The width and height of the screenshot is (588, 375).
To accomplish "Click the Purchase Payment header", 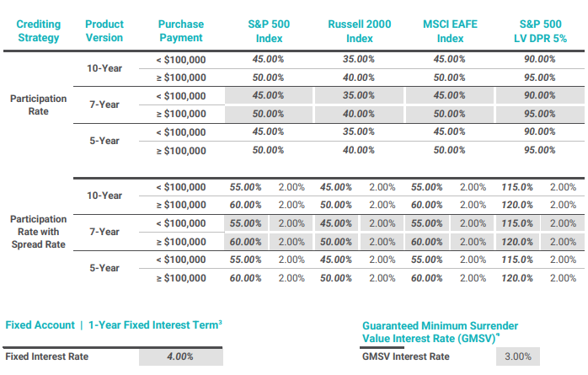I will coord(181,30).
